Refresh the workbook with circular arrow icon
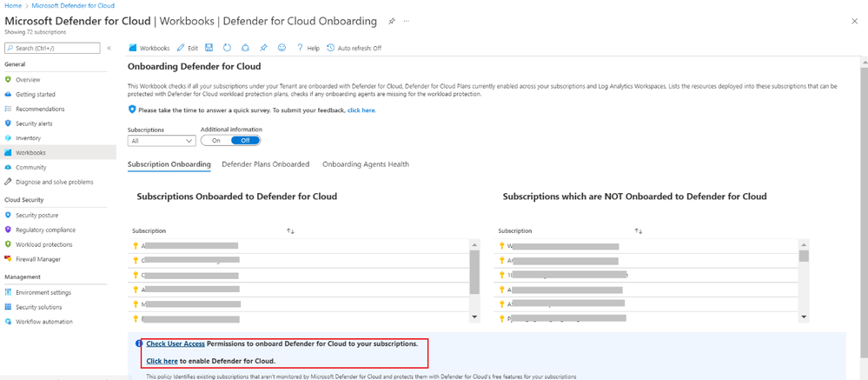The height and width of the screenshot is (380, 868). click(227, 48)
